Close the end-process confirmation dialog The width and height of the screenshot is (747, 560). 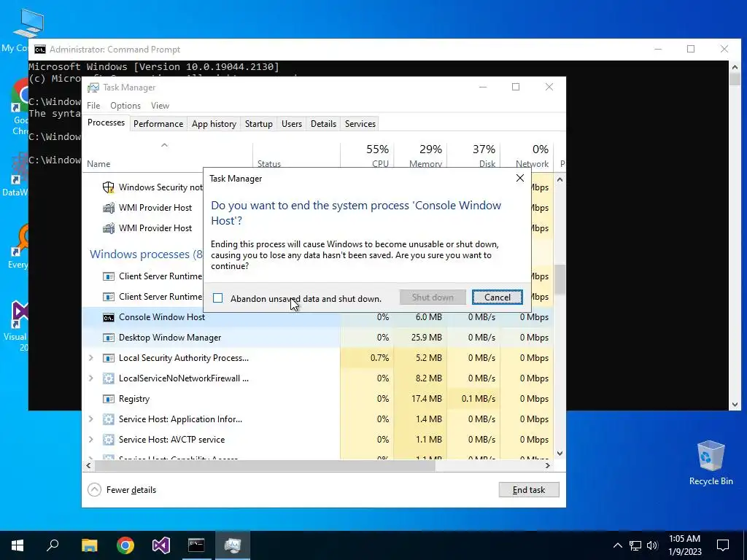tap(519, 178)
